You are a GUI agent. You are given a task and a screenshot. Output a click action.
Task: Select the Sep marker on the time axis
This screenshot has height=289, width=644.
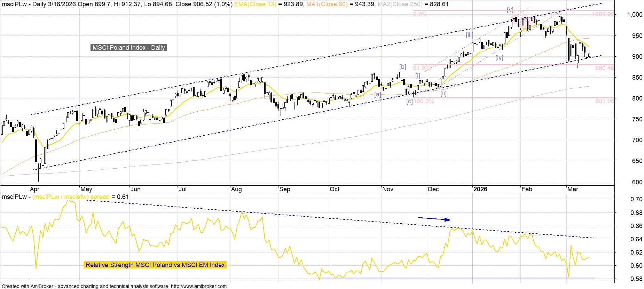(x=284, y=189)
